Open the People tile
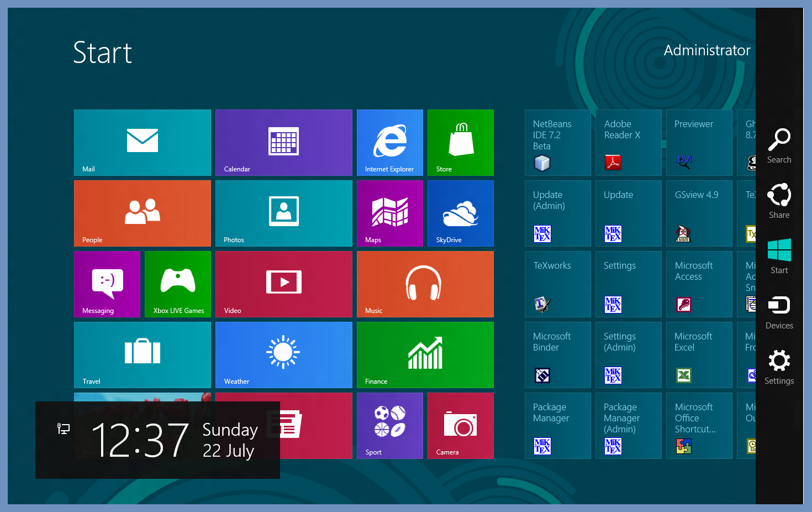The image size is (812, 512). pos(143,213)
